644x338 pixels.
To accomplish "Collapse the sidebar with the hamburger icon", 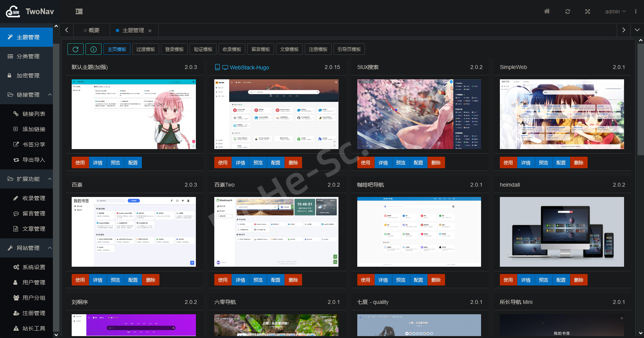I will point(79,11).
